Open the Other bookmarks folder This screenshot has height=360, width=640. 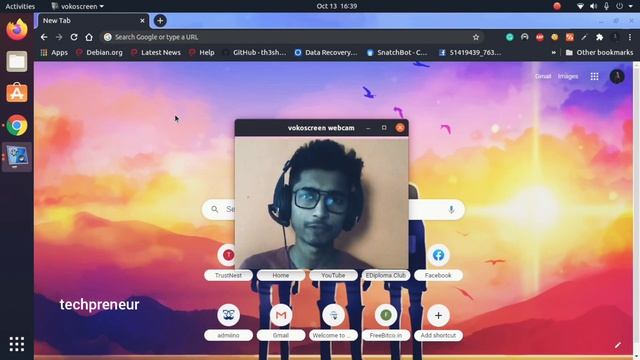(600, 52)
